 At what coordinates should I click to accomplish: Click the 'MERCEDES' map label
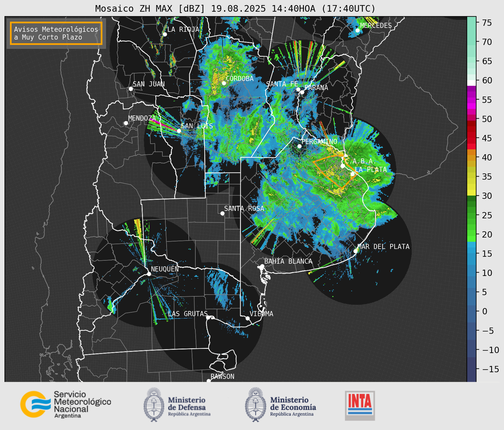click(376, 25)
